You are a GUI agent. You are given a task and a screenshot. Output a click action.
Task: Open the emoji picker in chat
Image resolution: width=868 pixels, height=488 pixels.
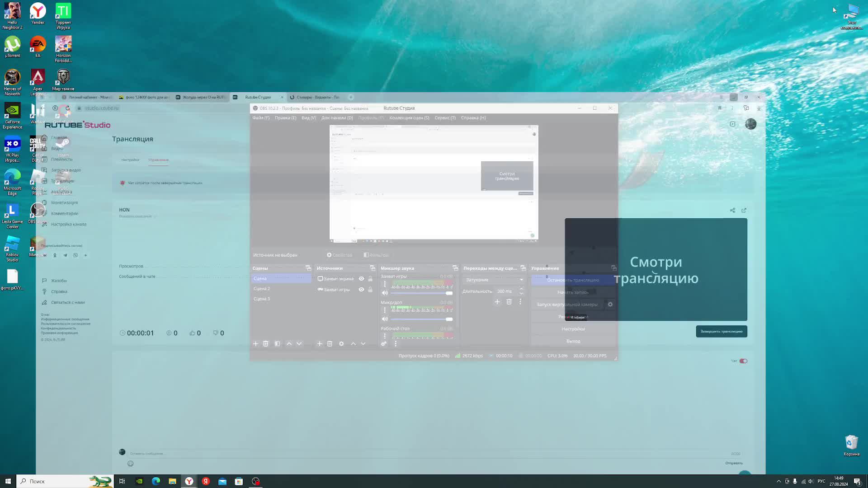tap(131, 464)
